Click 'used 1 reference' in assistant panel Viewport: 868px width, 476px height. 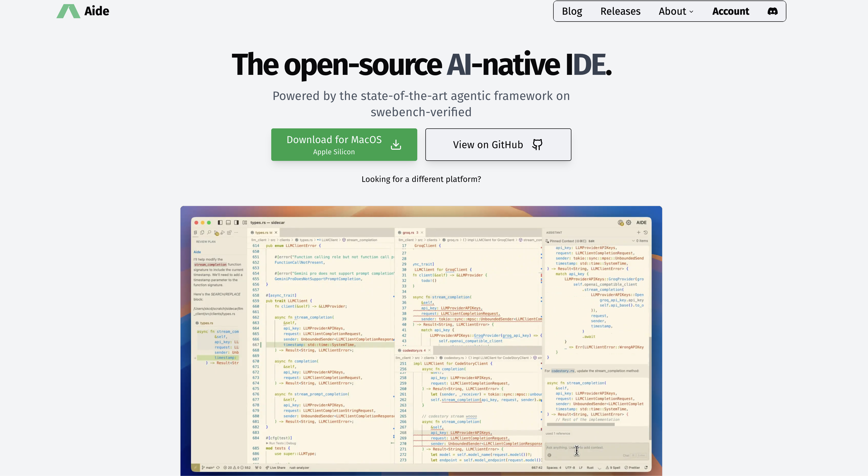[x=558, y=433]
